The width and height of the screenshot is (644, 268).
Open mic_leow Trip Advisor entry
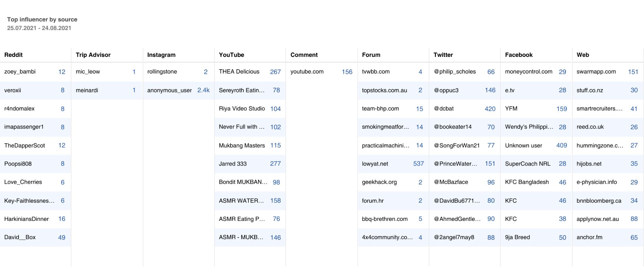click(88, 72)
